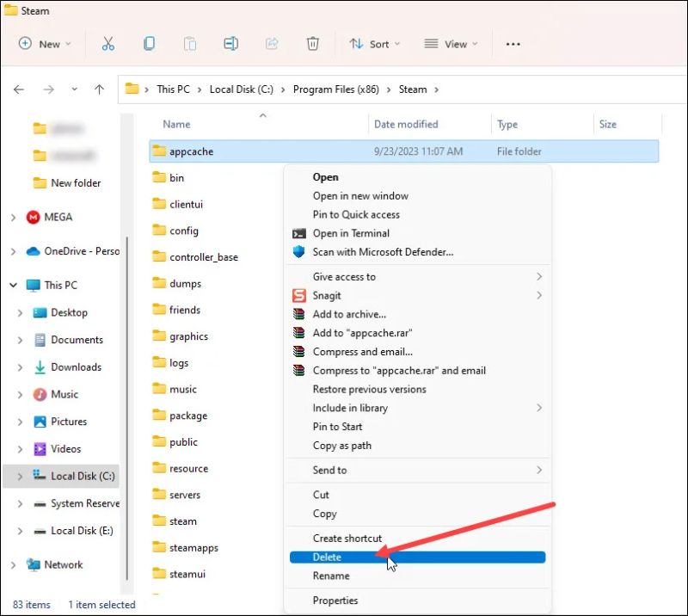Viewport: 688px width, 616px height.
Task: Open the Sort dropdown
Action: point(375,44)
